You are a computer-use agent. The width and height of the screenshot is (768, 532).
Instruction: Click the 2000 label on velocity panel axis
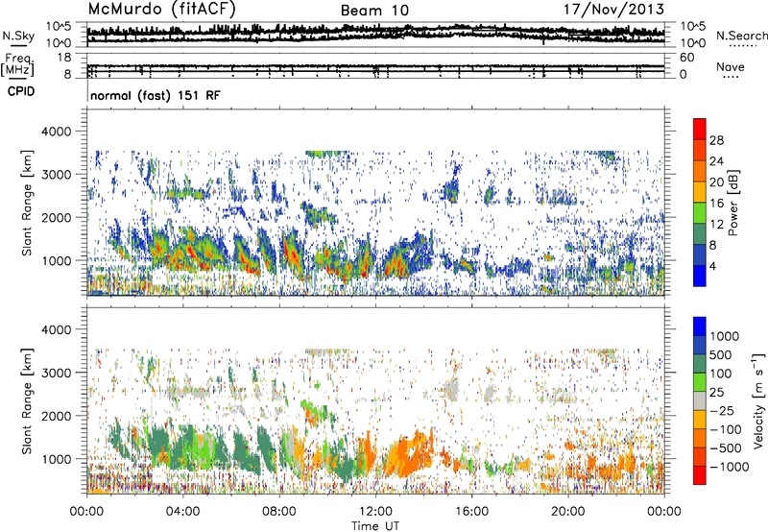tap(56, 416)
